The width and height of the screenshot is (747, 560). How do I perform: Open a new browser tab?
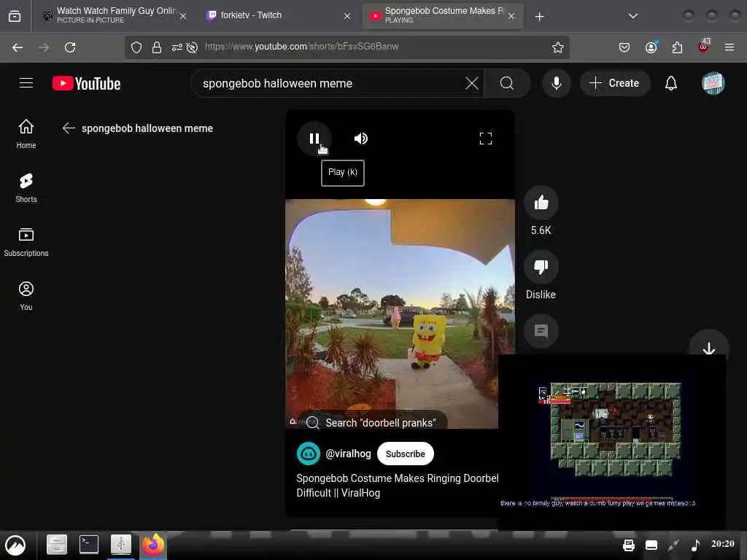pyautogui.click(x=539, y=17)
